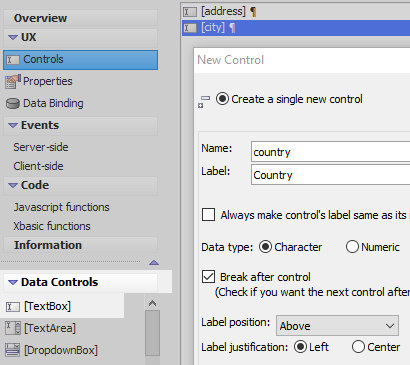
Task: Enable Always make control's label same
Action: click(x=208, y=215)
